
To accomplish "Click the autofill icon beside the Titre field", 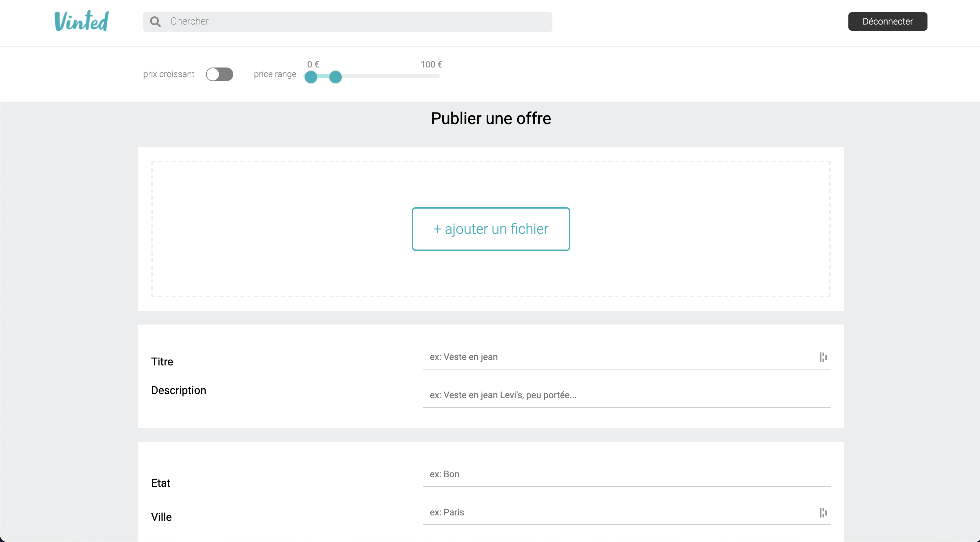I will pyautogui.click(x=823, y=357).
